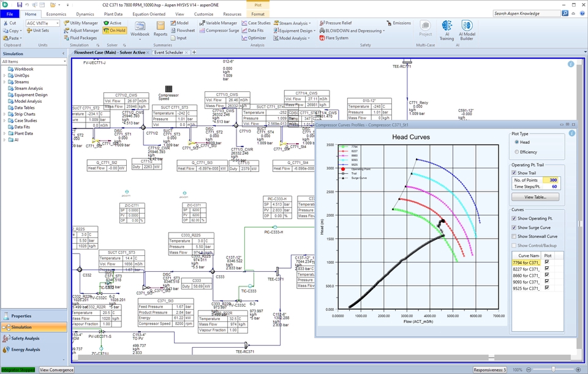Image resolution: width=588 pixels, height=374 pixels.
Task: Disable Show Surge Curve
Action: coord(513,227)
